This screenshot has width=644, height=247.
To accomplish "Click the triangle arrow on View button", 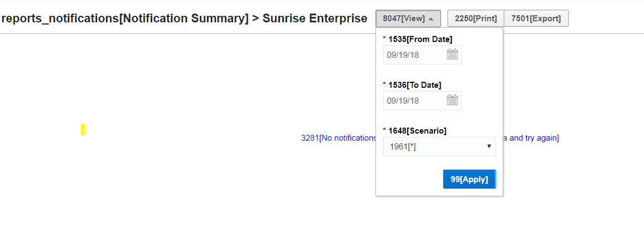I will coord(431,19).
